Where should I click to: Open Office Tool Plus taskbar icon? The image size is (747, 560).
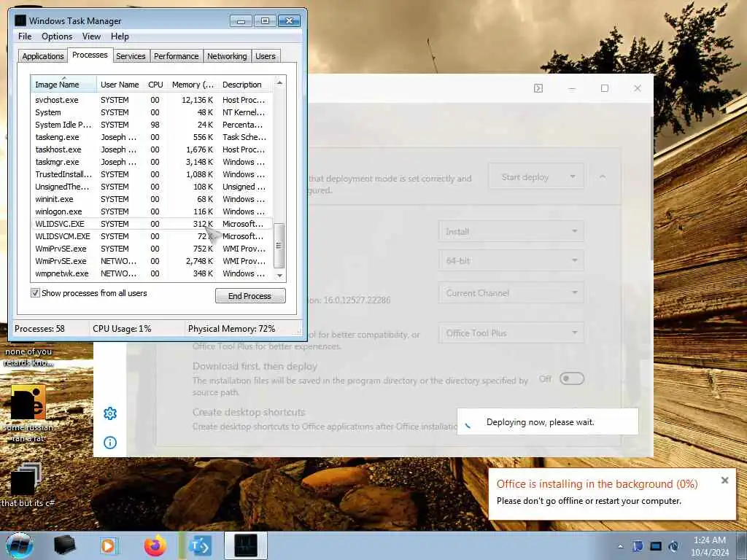coord(200,545)
